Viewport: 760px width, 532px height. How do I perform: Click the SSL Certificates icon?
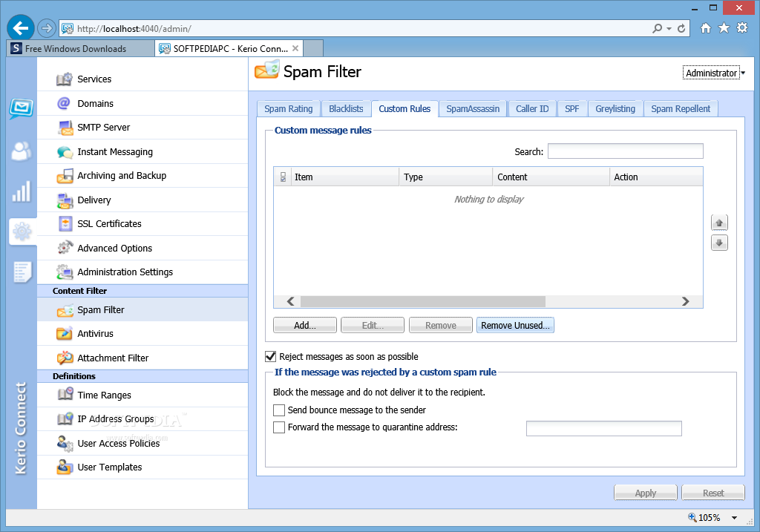65,224
